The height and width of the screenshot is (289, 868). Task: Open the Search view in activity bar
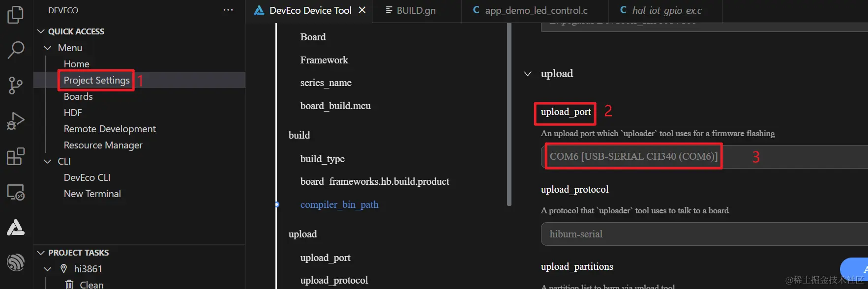point(16,50)
